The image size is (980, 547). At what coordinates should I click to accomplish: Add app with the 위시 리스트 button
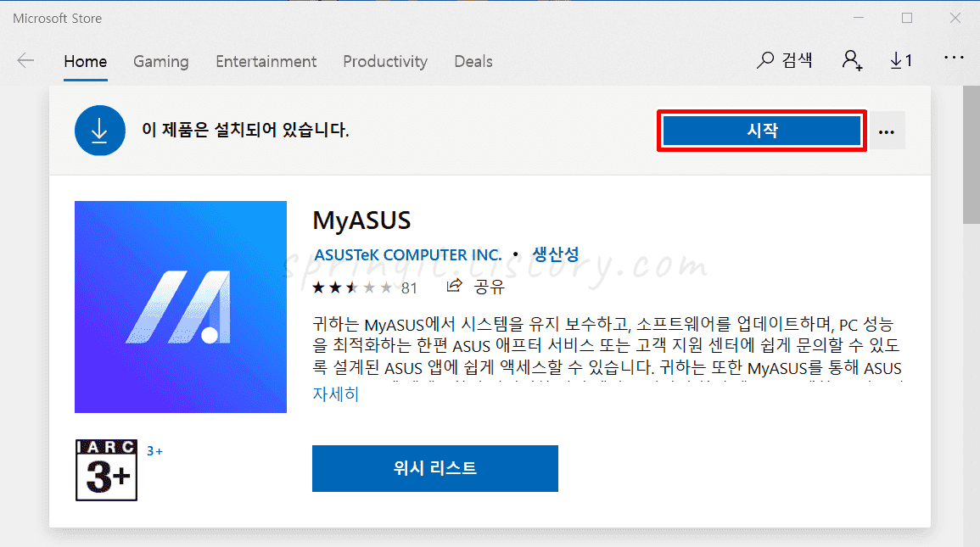tap(435, 468)
